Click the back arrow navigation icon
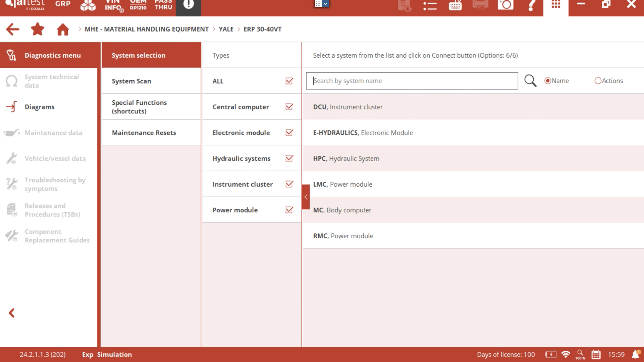The height and width of the screenshot is (362, 644). [13, 29]
